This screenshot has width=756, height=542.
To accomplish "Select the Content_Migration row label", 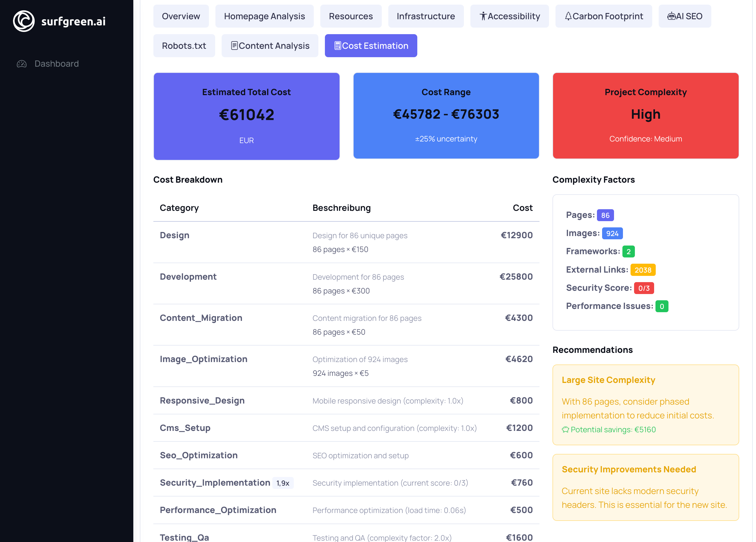I will tap(201, 318).
